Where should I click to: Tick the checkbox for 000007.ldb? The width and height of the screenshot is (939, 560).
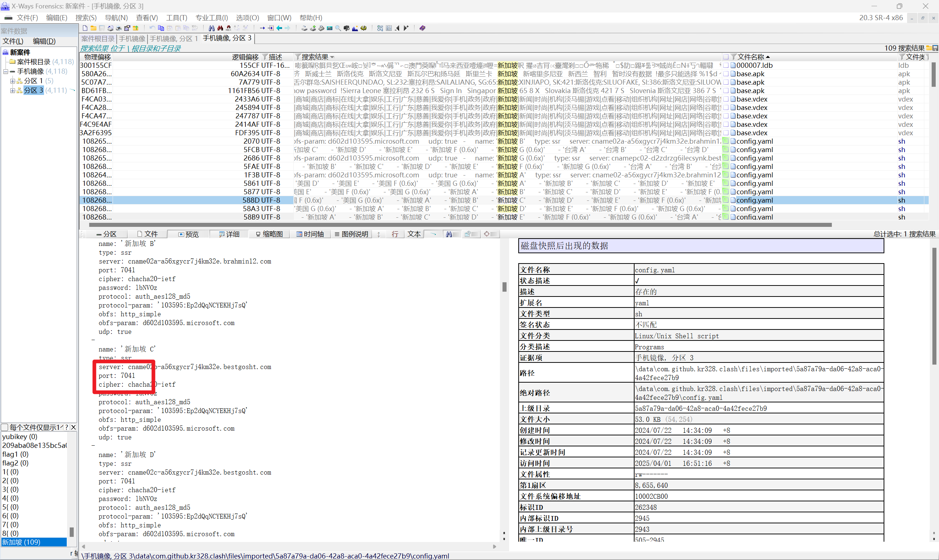(726, 65)
